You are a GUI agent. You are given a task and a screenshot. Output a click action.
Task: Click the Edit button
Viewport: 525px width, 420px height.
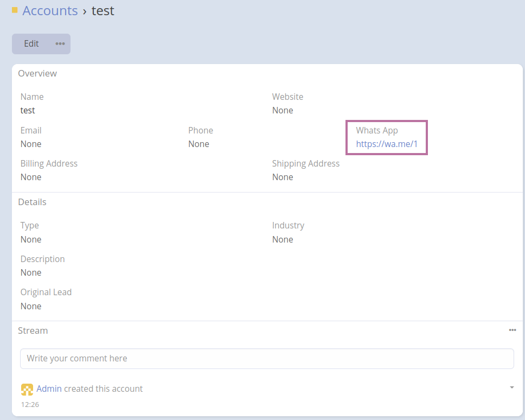[31, 44]
